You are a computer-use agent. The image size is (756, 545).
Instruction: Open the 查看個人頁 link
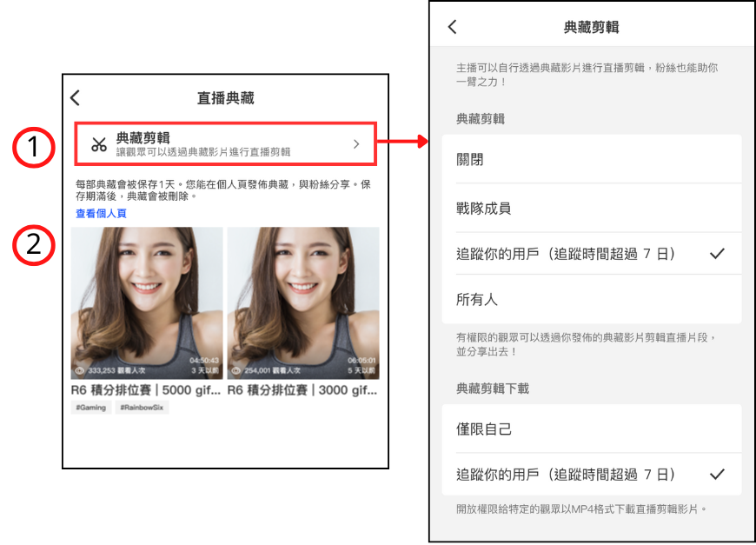click(x=101, y=214)
